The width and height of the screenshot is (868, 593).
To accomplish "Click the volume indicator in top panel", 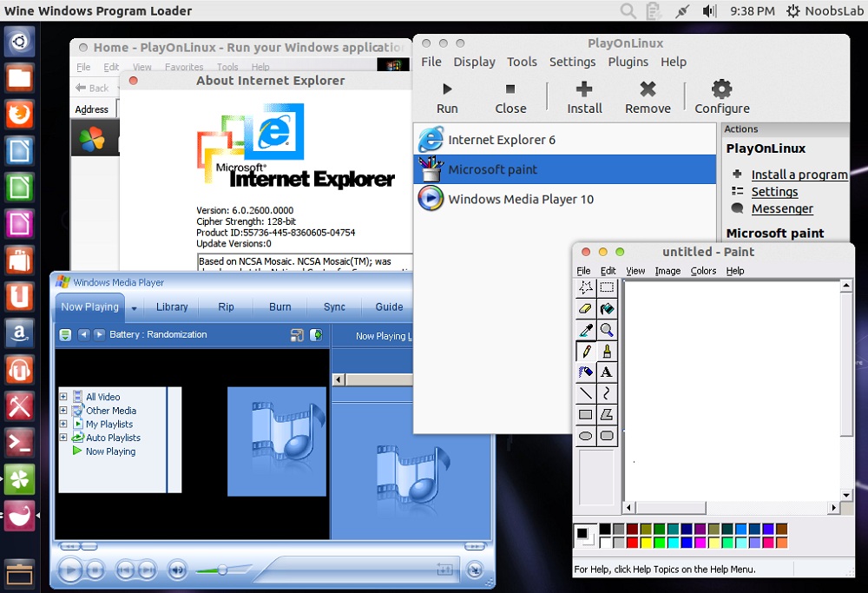I will (709, 10).
